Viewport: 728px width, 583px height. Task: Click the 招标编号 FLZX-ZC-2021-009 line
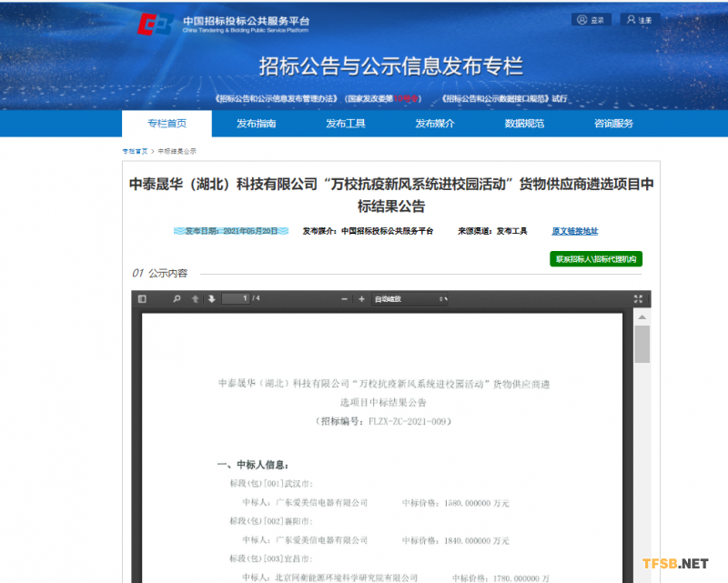coord(383,421)
